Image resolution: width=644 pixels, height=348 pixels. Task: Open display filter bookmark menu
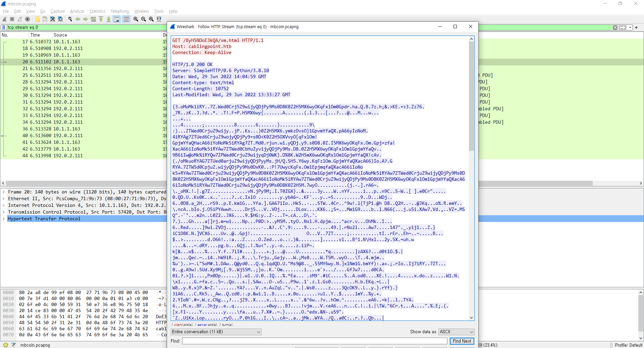[x=4, y=27]
